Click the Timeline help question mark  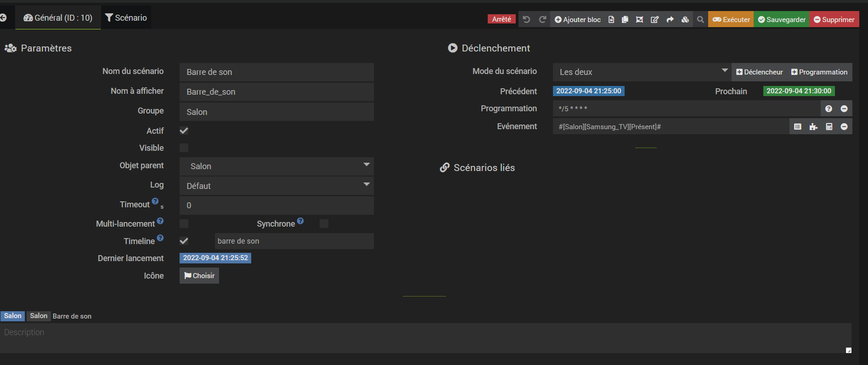tap(160, 238)
